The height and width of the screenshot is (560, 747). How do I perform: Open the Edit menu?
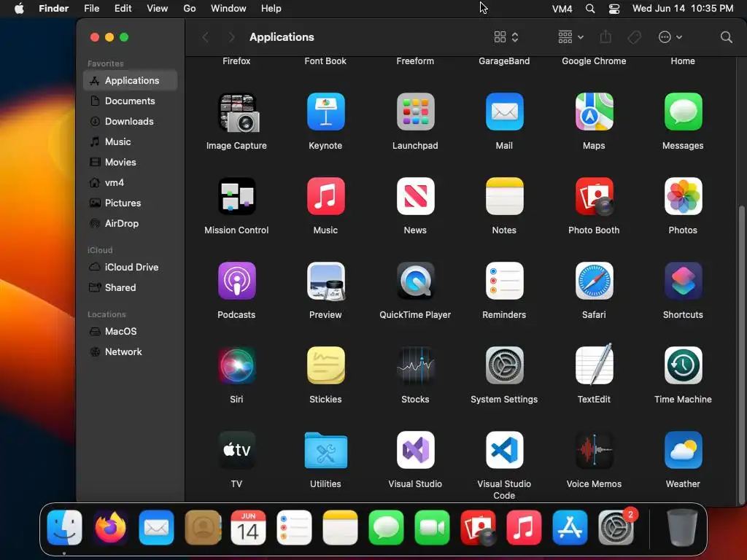123,9
